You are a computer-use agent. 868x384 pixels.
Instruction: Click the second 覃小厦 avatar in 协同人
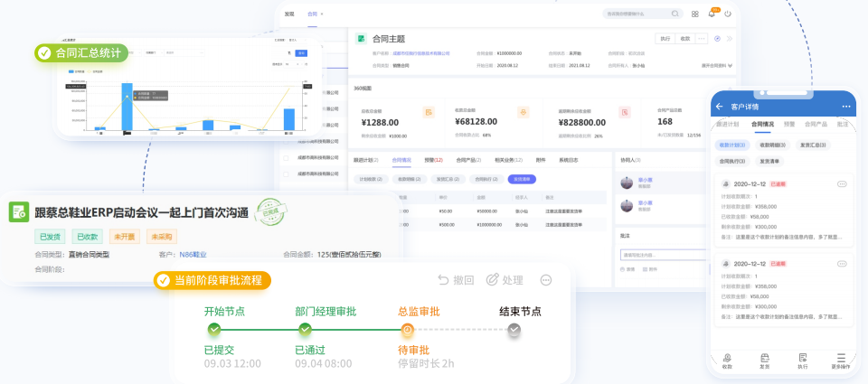(627, 206)
